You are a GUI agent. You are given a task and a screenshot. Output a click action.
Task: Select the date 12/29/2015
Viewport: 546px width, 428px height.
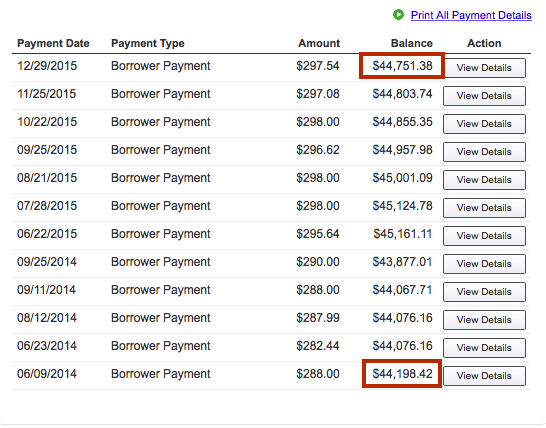[47, 66]
